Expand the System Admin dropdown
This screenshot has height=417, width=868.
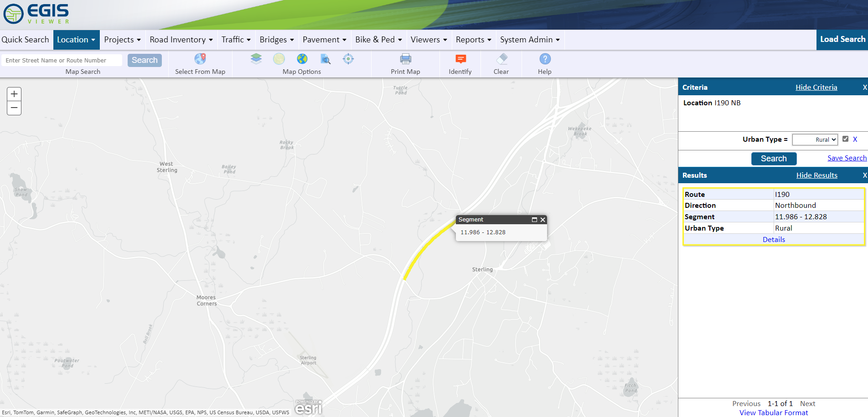click(x=529, y=40)
